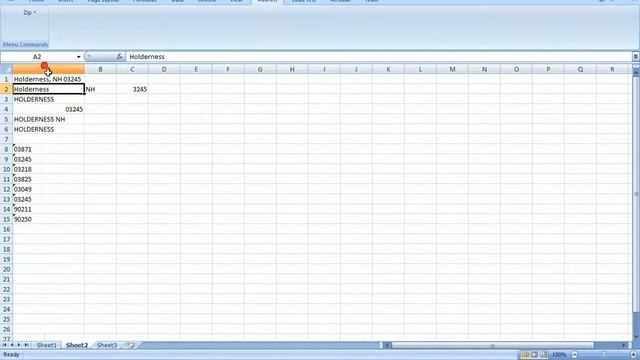The height and width of the screenshot is (360, 640).
Task: Go to the next sheet with the tab arrow
Action: click(19, 345)
